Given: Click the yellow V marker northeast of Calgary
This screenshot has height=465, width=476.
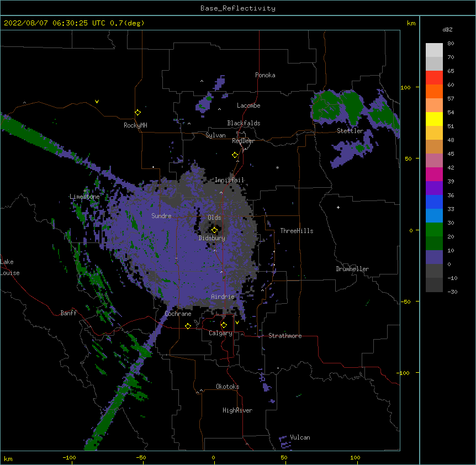Looking at the screenshot, I should pos(237,323).
